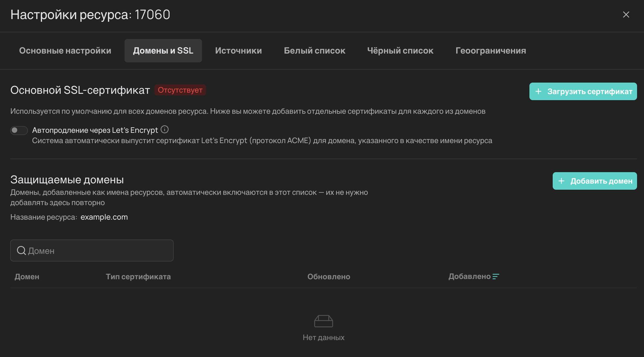Switch to Основные настройки tab
The image size is (644, 357).
(65, 51)
